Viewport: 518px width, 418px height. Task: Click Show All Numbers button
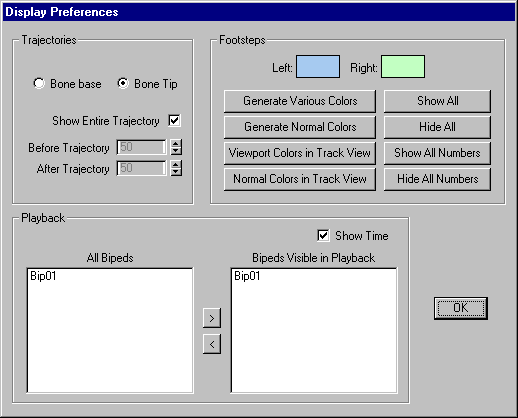pyautogui.click(x=437, y=153)
